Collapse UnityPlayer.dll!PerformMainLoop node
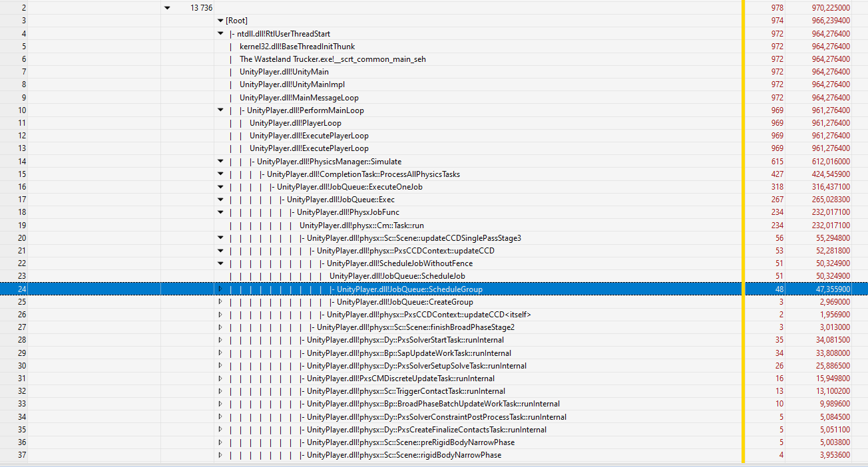868x467 pixels. 220,110
